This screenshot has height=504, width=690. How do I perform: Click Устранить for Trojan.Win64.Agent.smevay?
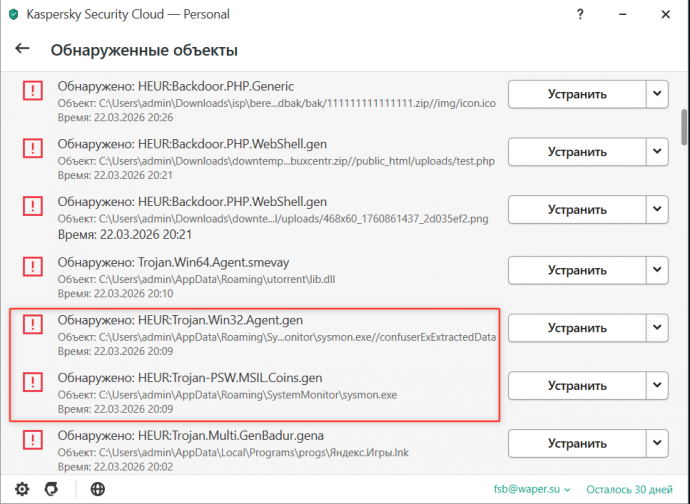click(x=577, y=270)
